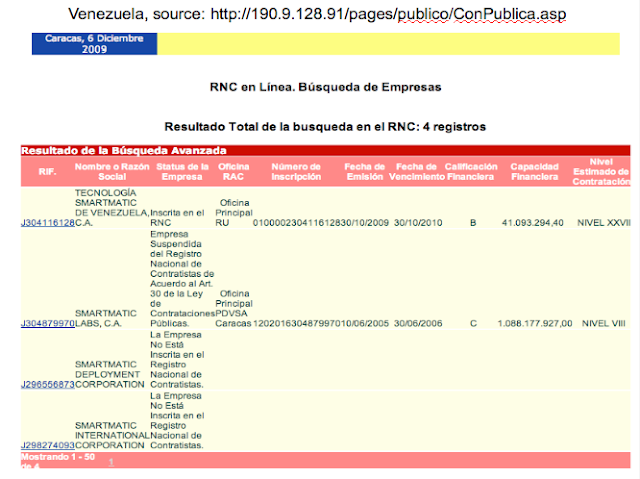Open RIF link J304879970

pos(48,324)
